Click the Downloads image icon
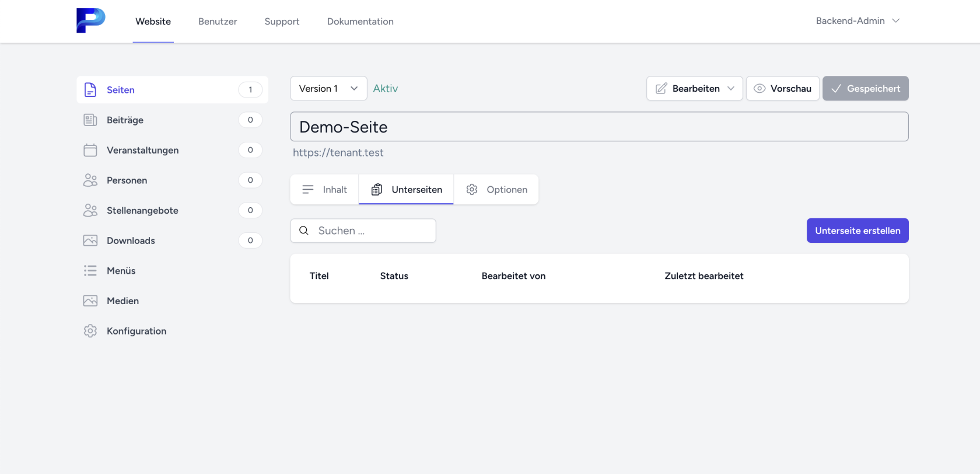980x474 pixels. [x=90, y=241]
